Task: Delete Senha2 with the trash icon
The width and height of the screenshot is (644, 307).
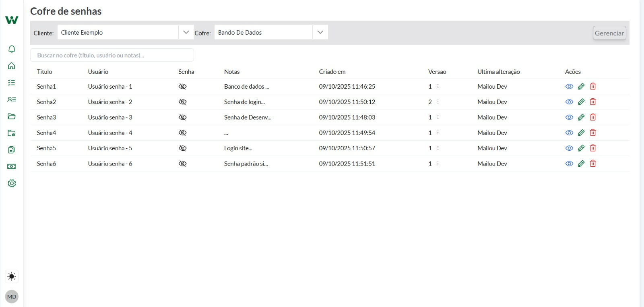Action: (x=593, y=102)
